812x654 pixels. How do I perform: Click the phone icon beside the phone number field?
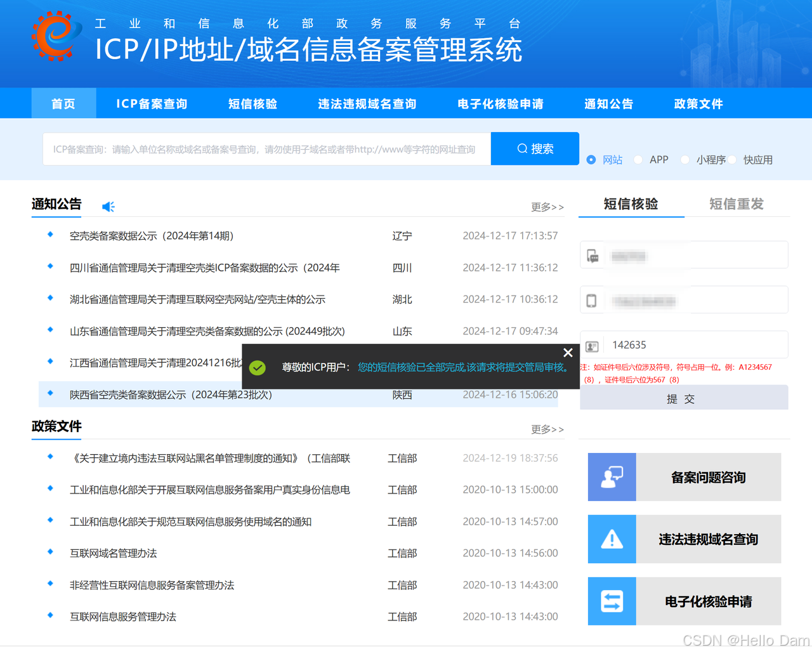(x=592, y=299)
